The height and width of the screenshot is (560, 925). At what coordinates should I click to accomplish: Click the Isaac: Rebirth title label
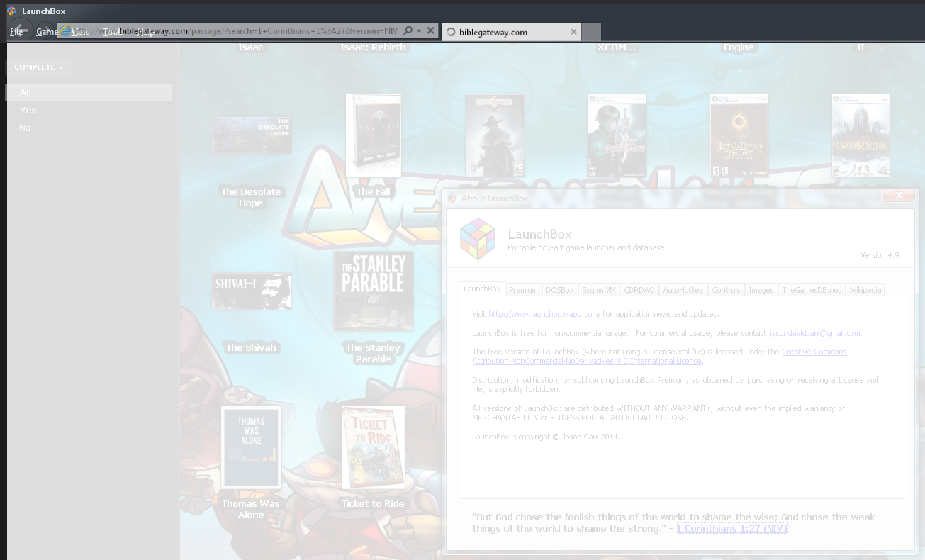(x=374, y=47)
